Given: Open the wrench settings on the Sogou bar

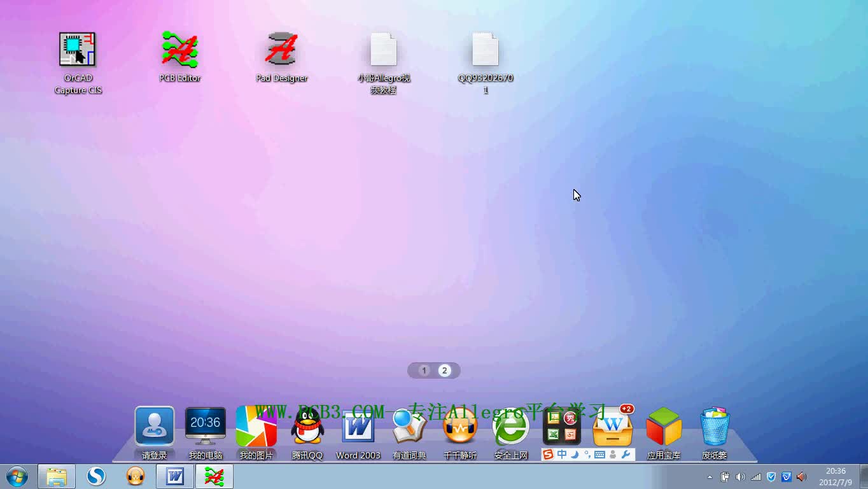Looking at the screenshot, I should (x=626, y=455).
